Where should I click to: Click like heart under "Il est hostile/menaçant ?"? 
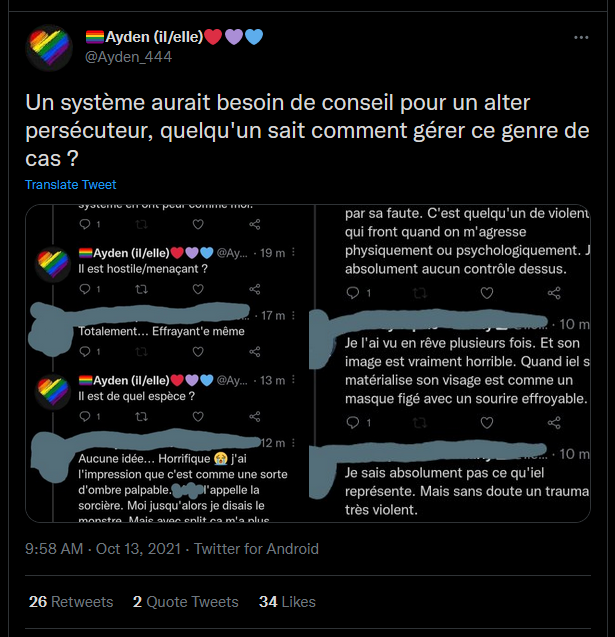pyautogui.click(x=198, y=289)
